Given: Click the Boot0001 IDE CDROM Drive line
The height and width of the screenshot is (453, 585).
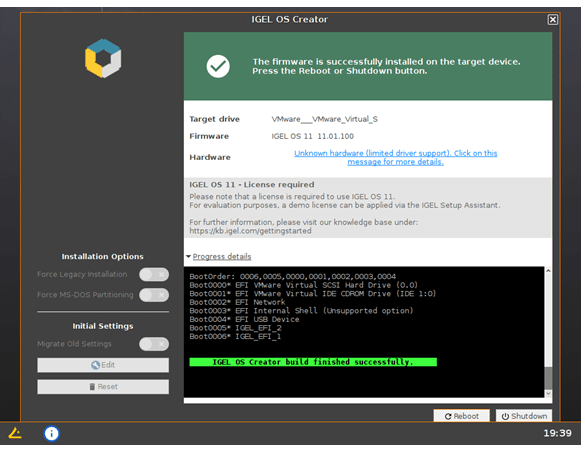Looking at the screenshot, I should [313, 294].
